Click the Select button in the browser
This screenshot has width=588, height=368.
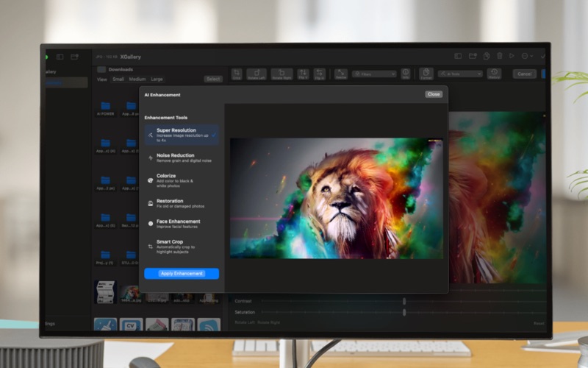(x=213, y=79)
